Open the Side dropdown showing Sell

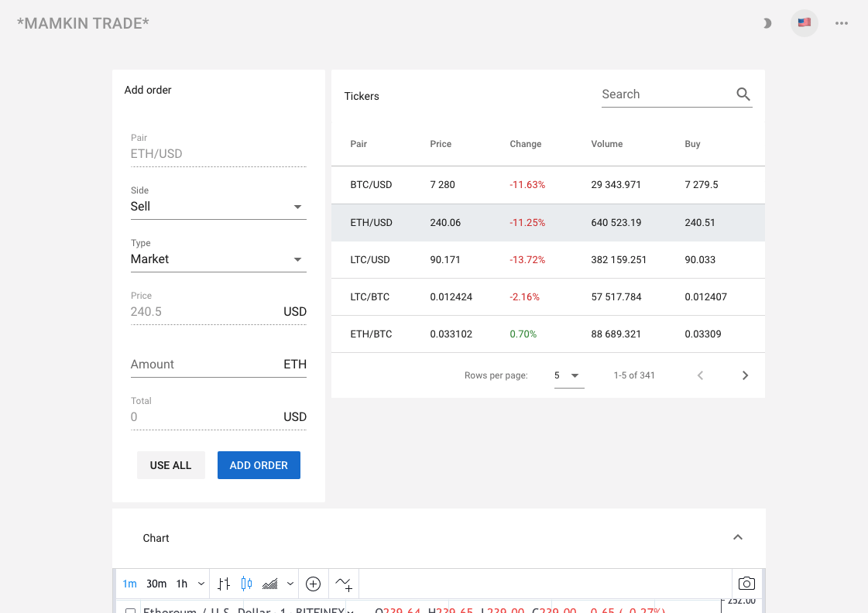point(218,207)
